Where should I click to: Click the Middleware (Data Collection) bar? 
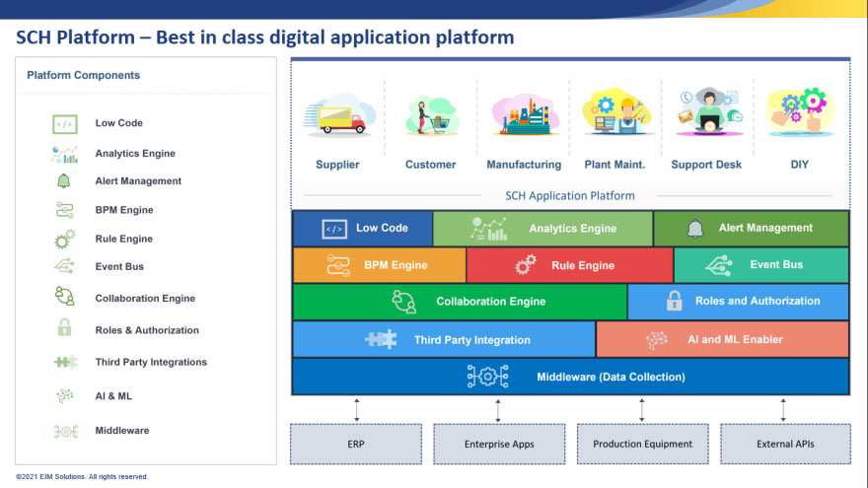point(570,377)
